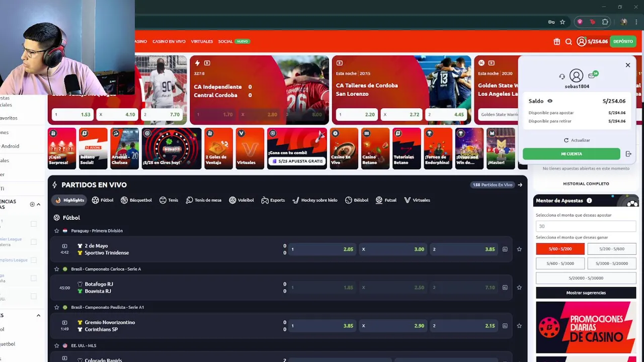This screenshot has height=362, width=644.
Task: Favorite Brasil Campeonato Carioca league star
Action: 56,269
